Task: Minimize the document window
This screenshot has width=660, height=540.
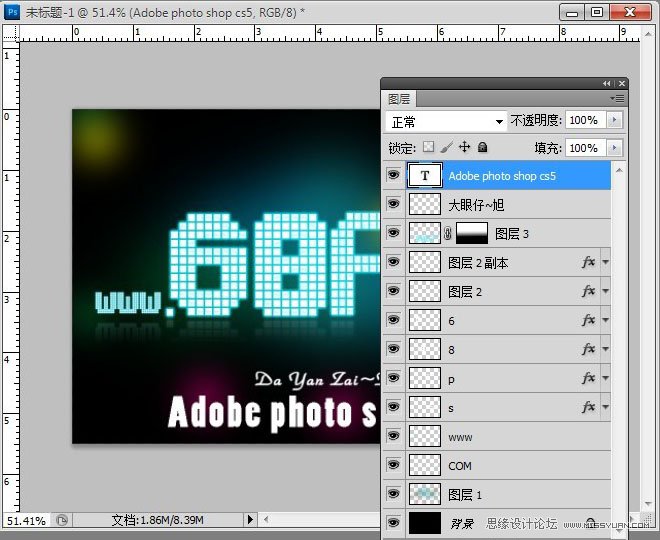Action: point(572,13)
